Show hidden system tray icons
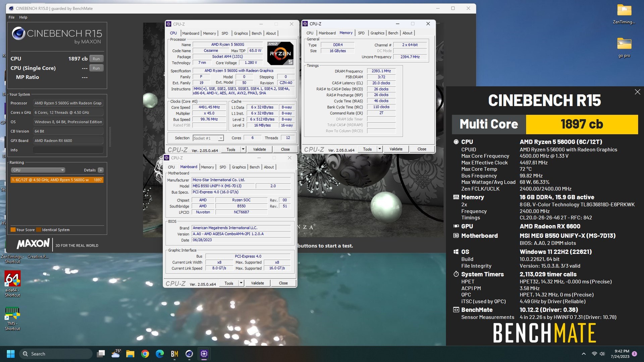 click(x=584, y=354)
